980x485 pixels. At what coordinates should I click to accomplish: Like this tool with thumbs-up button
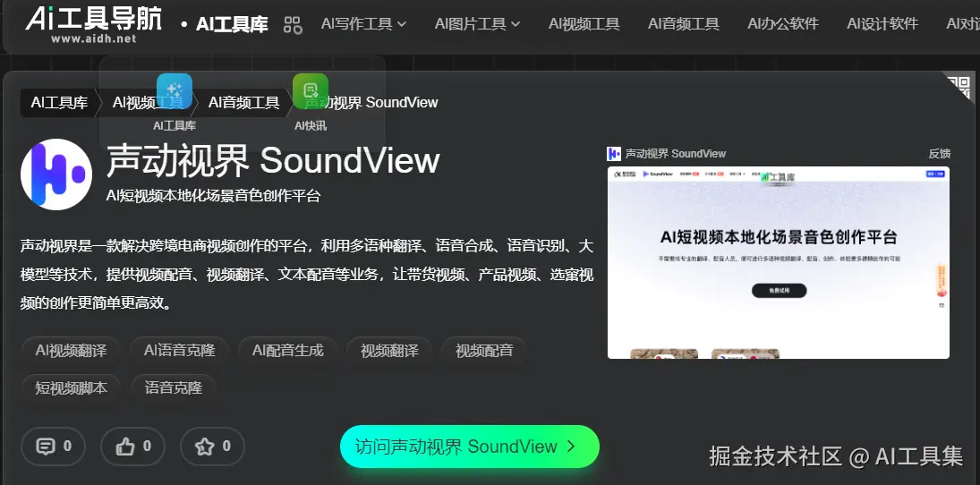point(133,447)
